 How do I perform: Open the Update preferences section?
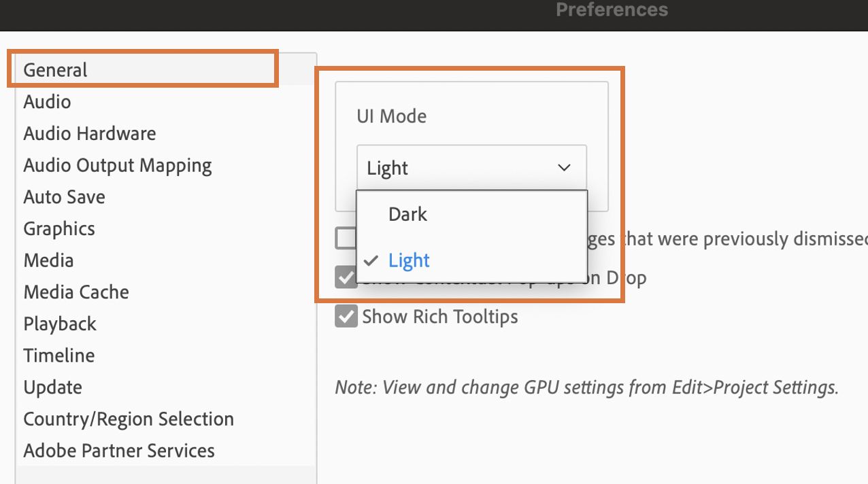53,387
